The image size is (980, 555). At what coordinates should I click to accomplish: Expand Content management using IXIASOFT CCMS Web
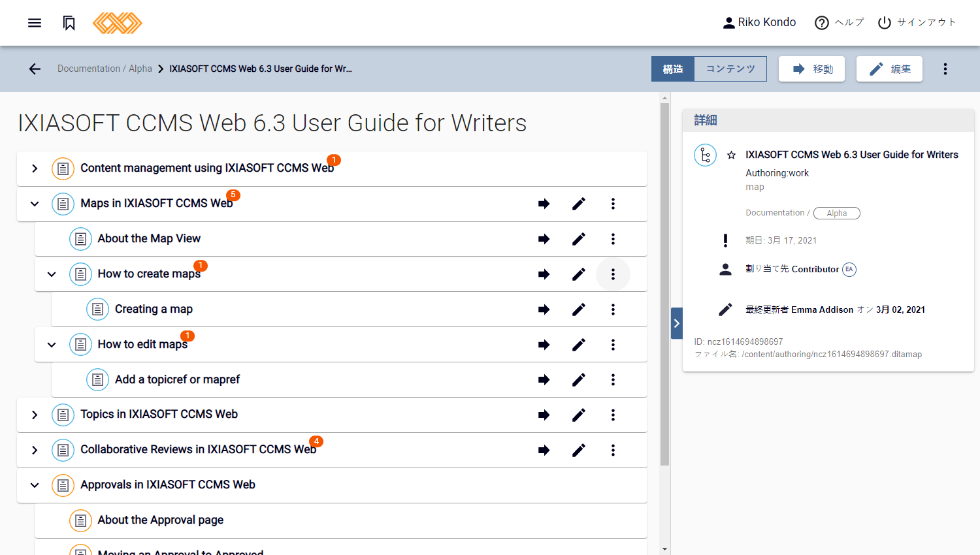(35, 168)
